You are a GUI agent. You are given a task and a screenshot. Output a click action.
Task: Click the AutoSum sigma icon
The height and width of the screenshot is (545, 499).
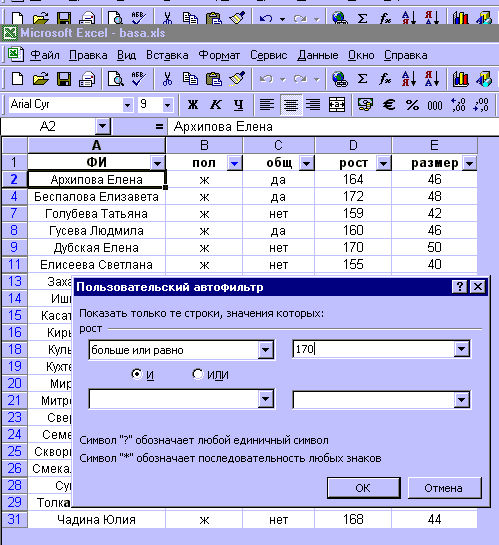click(362, 79)
